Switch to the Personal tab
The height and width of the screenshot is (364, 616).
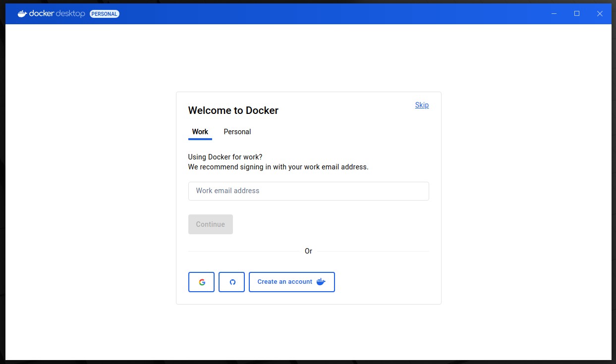(x=237, y=132)
